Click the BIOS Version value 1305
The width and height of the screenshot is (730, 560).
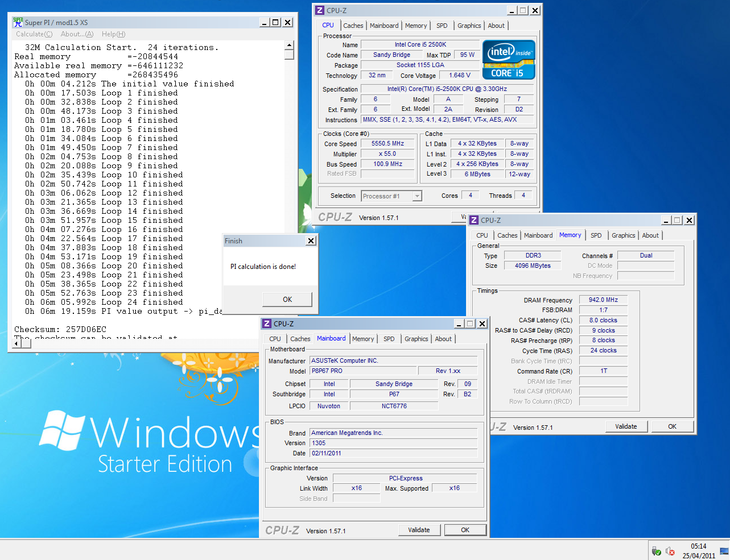[393, 443]
